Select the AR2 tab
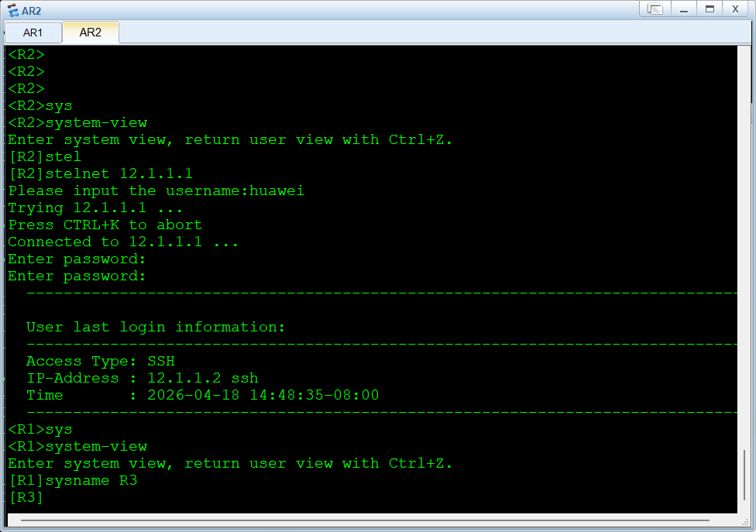Screen dimensions: 756x532 90,33
